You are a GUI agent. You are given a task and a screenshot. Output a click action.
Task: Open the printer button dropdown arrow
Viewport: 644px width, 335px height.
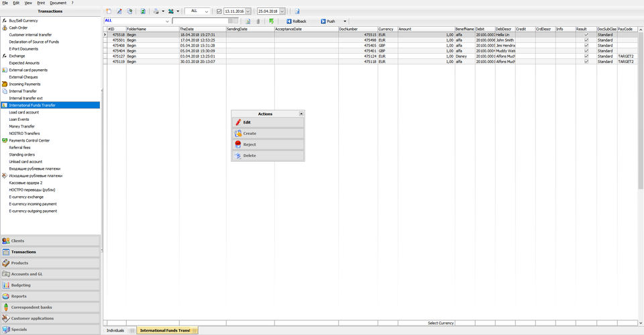pos(163,11)
